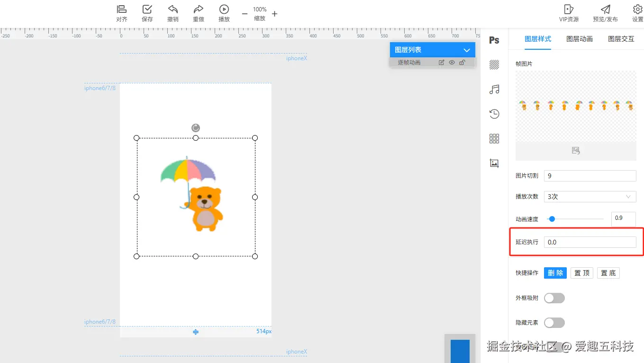
Task: Open the history clock icon
Action: 494,114
